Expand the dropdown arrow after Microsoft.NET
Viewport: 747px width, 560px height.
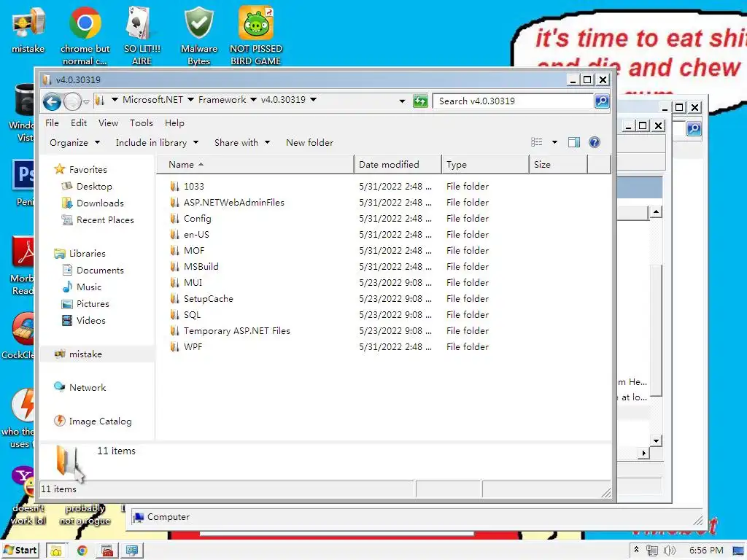click(190, 99)
